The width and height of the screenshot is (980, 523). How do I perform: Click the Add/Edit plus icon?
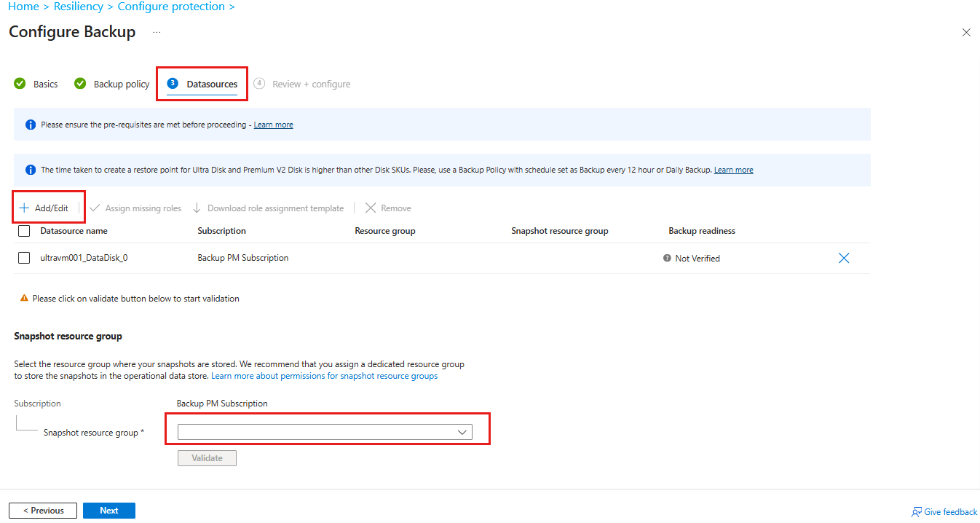[24, 208]
